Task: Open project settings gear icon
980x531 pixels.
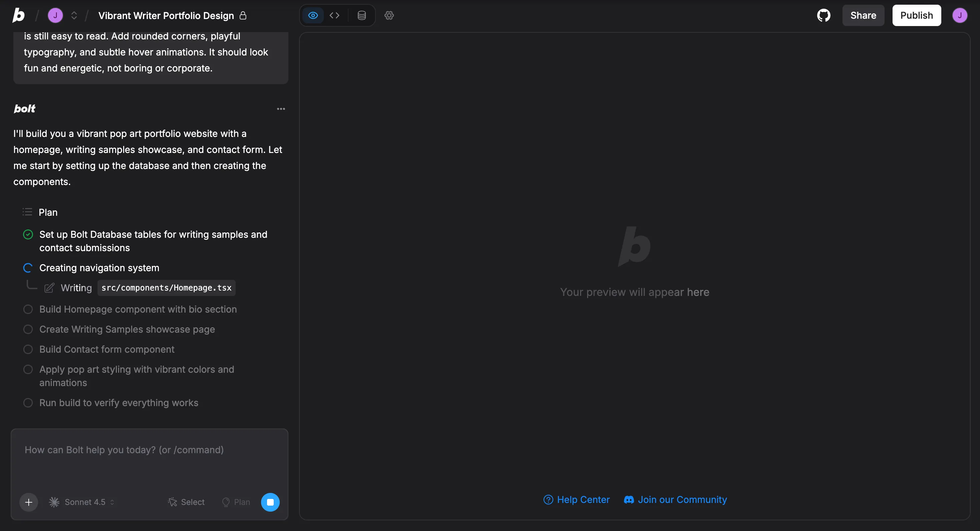Action: pyautogui.click(x=389, y=16)
